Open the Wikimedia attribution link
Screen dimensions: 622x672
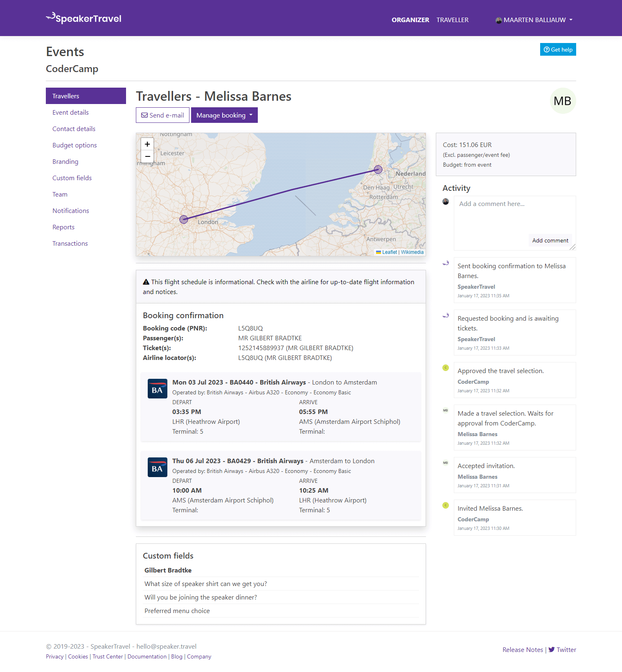(412, 252)
